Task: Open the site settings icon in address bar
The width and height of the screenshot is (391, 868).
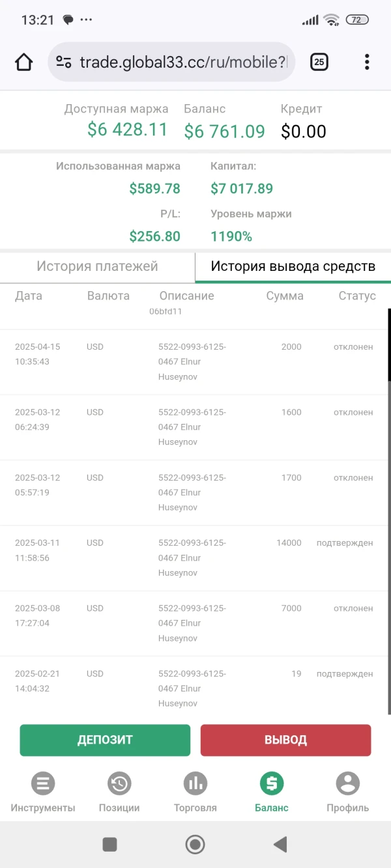Action: coord(63,62)
